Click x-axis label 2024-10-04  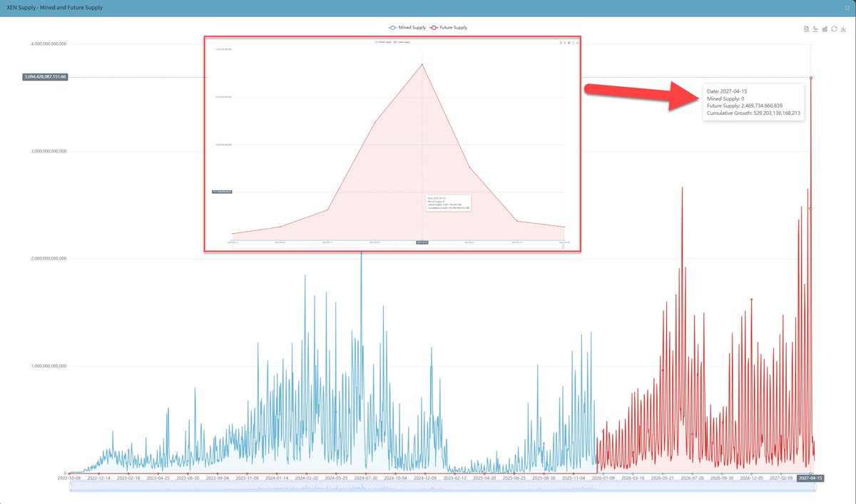(x=395, y=478)
